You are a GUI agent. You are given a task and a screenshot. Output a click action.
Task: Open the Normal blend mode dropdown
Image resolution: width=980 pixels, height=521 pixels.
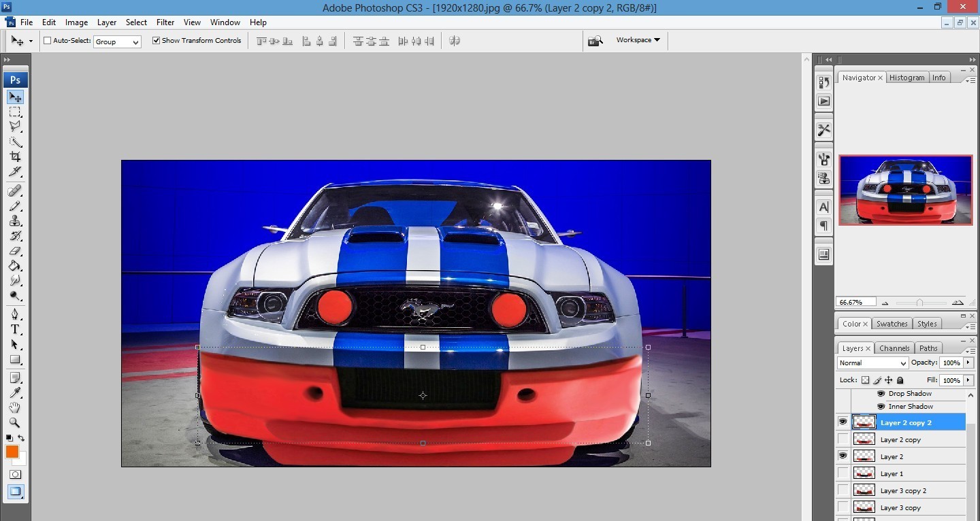click(872, 363)
